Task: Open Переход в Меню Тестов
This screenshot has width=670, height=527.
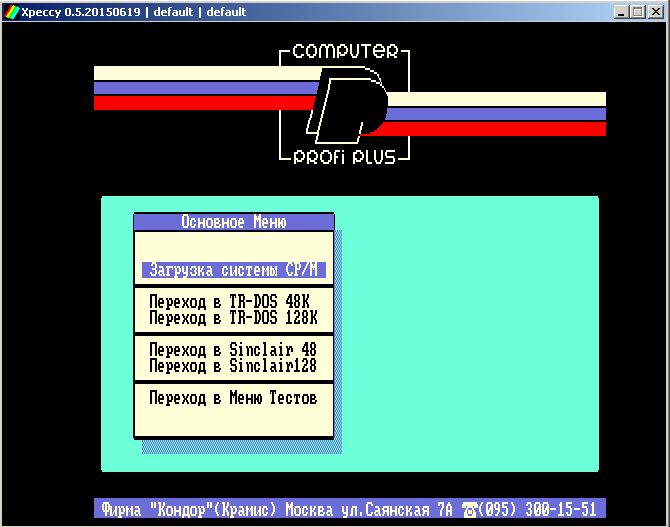Action: (232, 398)
